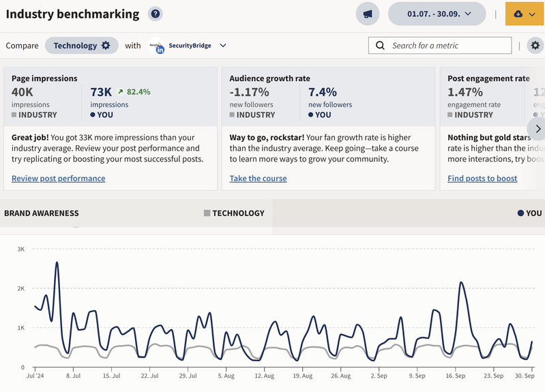Screen dimensions: 545x392
Task: Click the magnifier search icon
Action: coord(380,46)
